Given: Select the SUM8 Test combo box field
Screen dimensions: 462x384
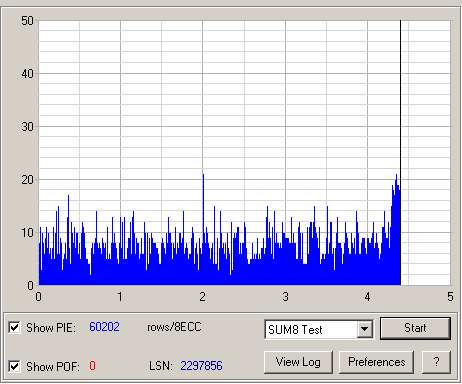Looking at the screenshot, I should 319,329.
